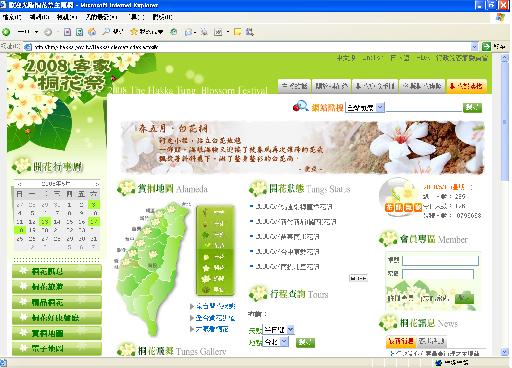This screenshot has height=368, width=512.
Task: Open the 說明(H) Help menu
Action: click(x=162, y=17)
